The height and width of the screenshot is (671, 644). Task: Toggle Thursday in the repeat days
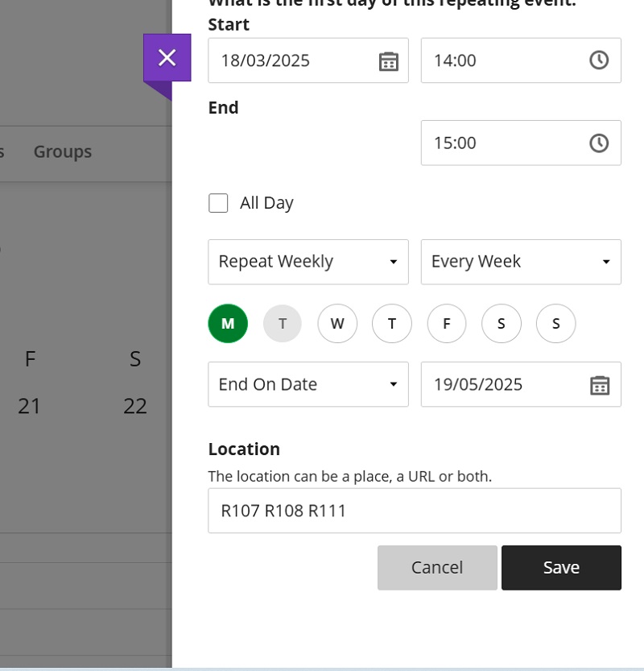click(392, 324)
